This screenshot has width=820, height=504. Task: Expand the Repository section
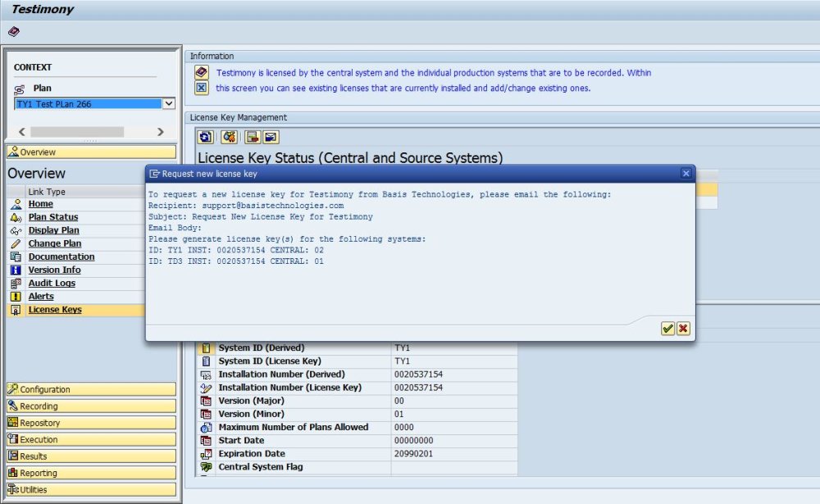click(92, 422)
